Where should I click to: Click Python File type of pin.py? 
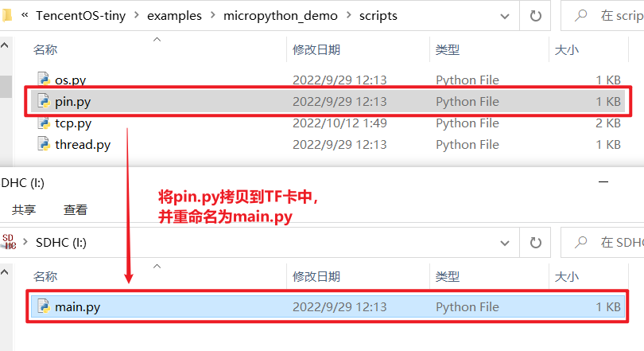pos(467,102)
